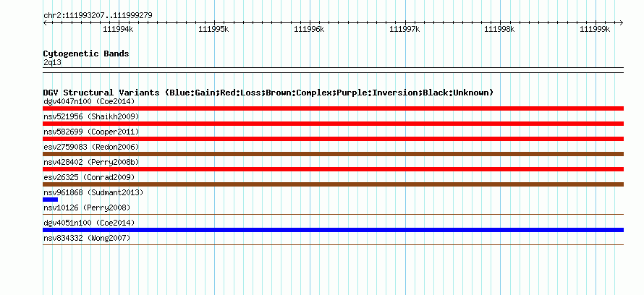Screen dimensions: 644x295
Task: Click the 111996k ruler tick label
Action: (x=309, y=29)
